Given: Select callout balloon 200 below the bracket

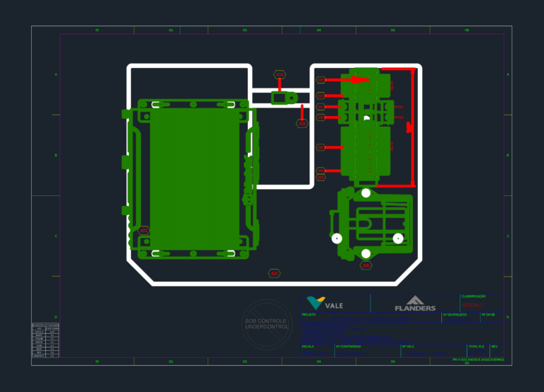Looking at the screenshot, I should click(x=365, y=265).
